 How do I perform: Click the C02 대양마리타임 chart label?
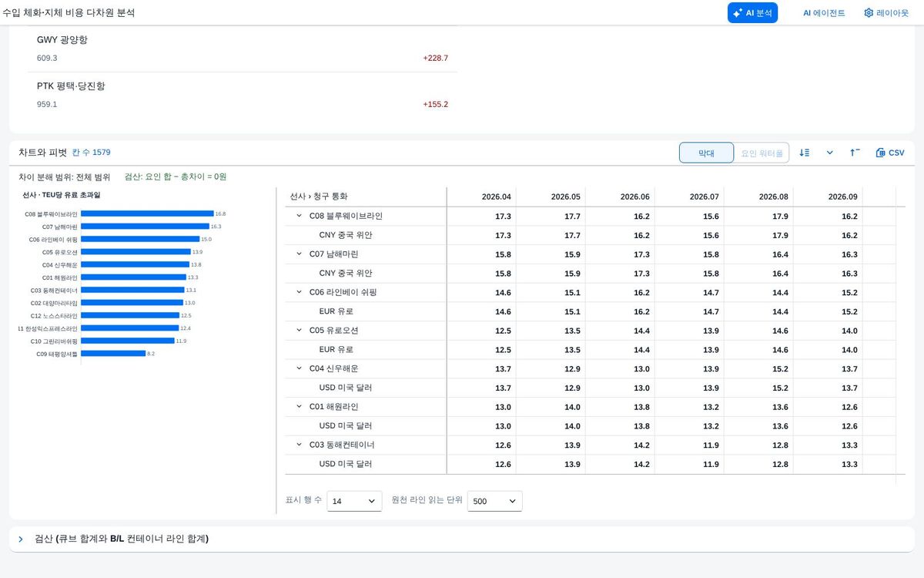[54, 303]
